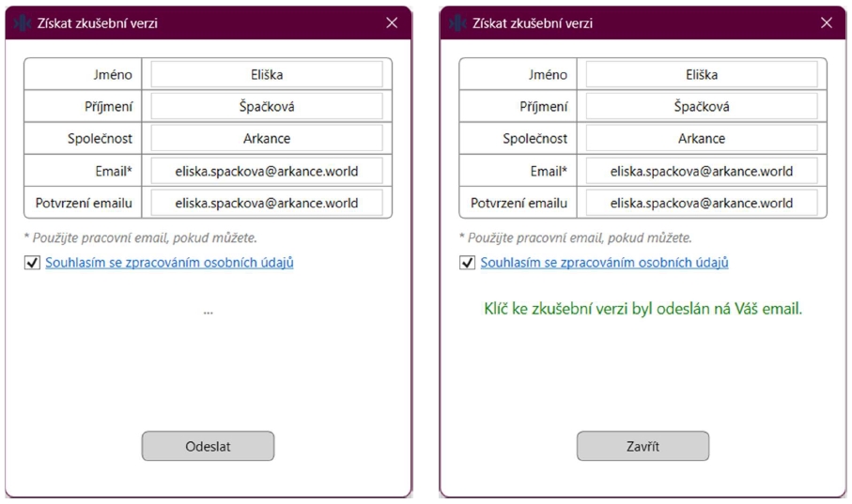Close the dialog showing the green confirmation message
Screen dimensions: 852x504
[827, 23]
